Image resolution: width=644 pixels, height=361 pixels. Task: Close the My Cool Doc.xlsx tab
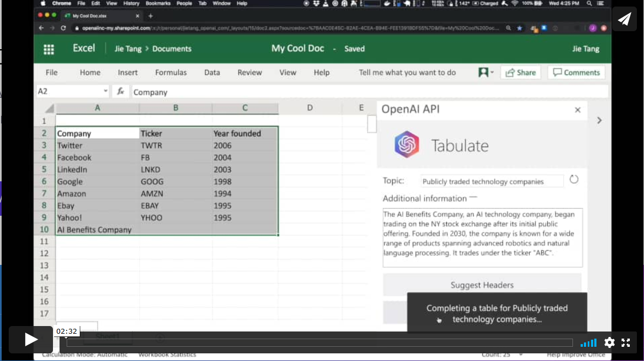pyautogui.click(x=137, y=16)
